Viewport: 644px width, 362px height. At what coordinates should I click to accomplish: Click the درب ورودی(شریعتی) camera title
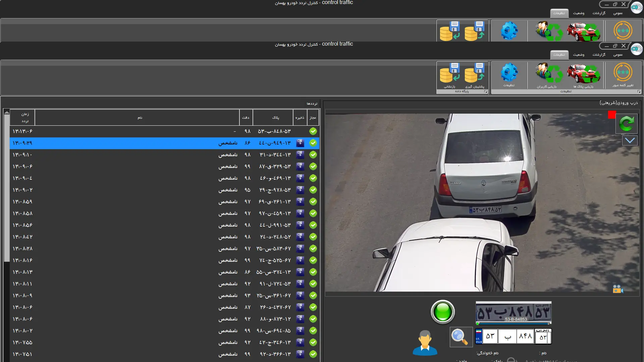[619, 103]
